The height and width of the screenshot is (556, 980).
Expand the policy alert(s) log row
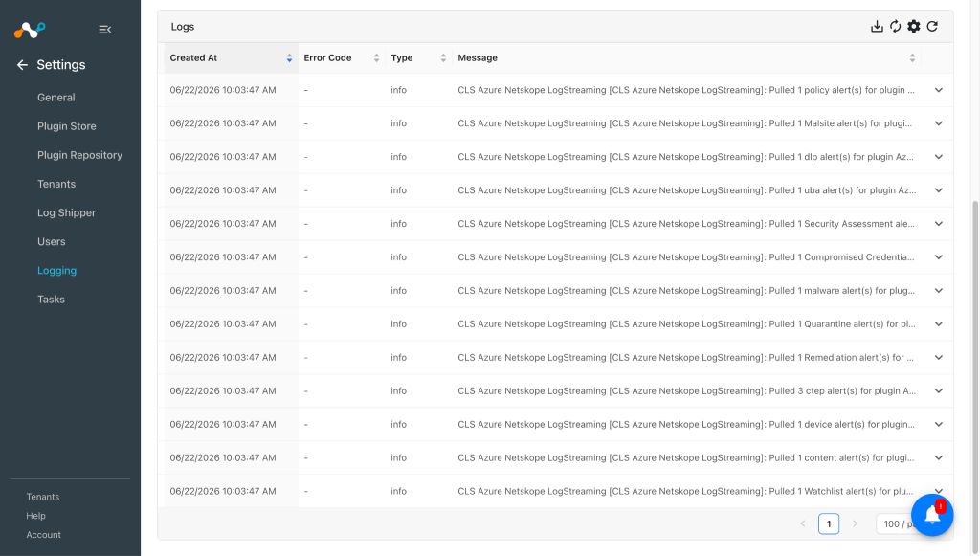coord(938,90)
